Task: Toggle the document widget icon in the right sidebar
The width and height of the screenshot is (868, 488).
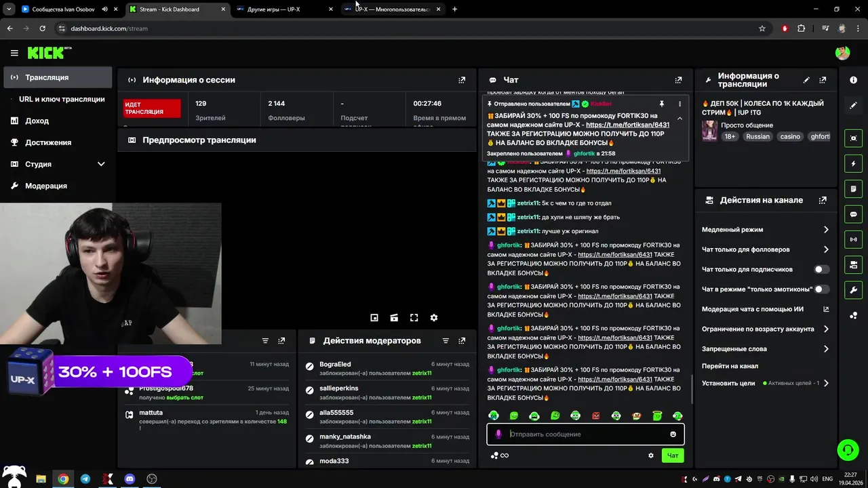Action: (853, 188)
